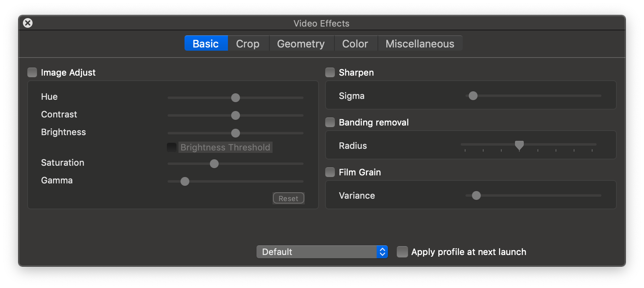Screen dimensions: 644x288
Task: Check Apply profile at next launch
Action: 402,252
